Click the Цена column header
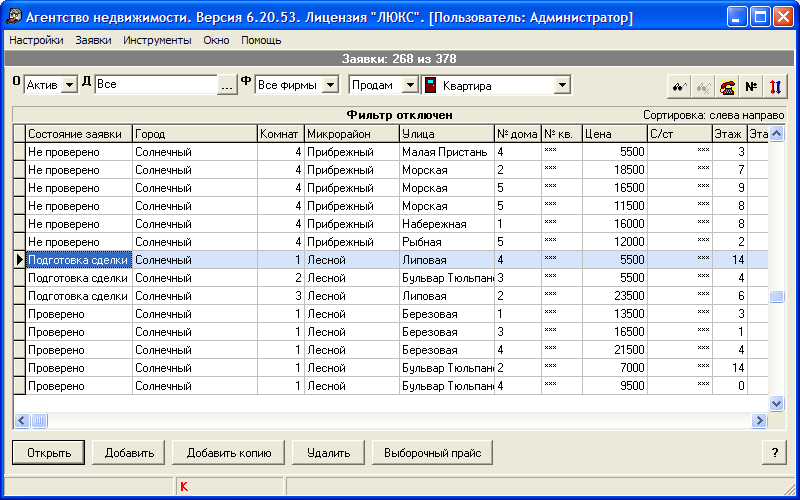This screenshot has width=800, height=500. [615, 134]
